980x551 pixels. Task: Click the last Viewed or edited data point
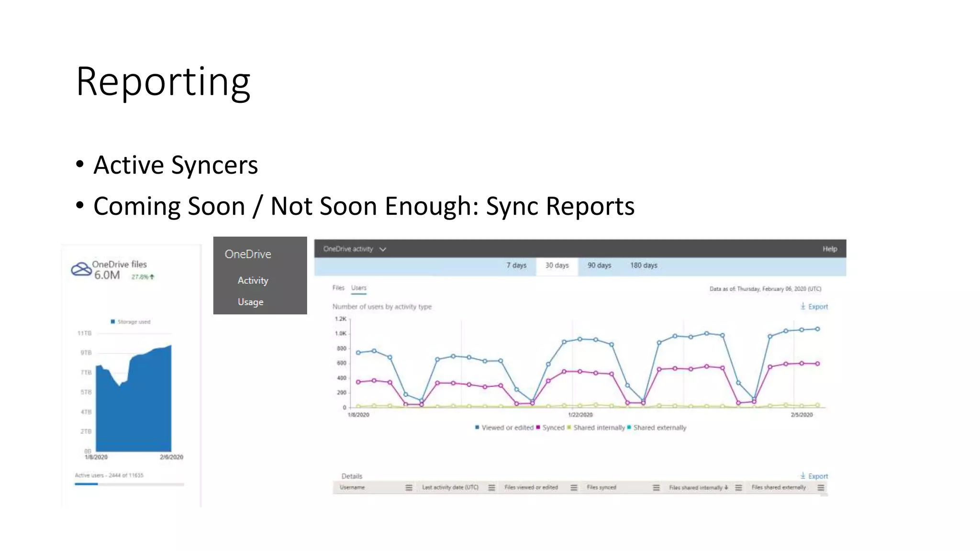(818, 329)
